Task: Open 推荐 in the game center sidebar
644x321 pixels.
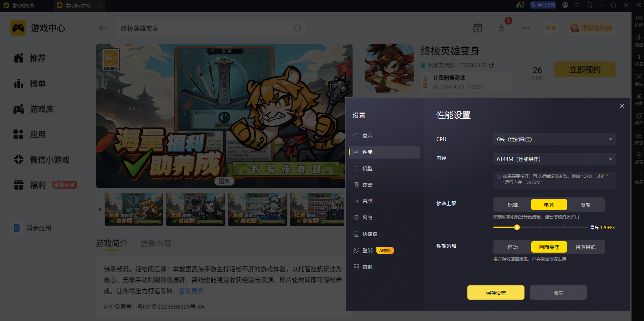Action: (x=30, y=58)
